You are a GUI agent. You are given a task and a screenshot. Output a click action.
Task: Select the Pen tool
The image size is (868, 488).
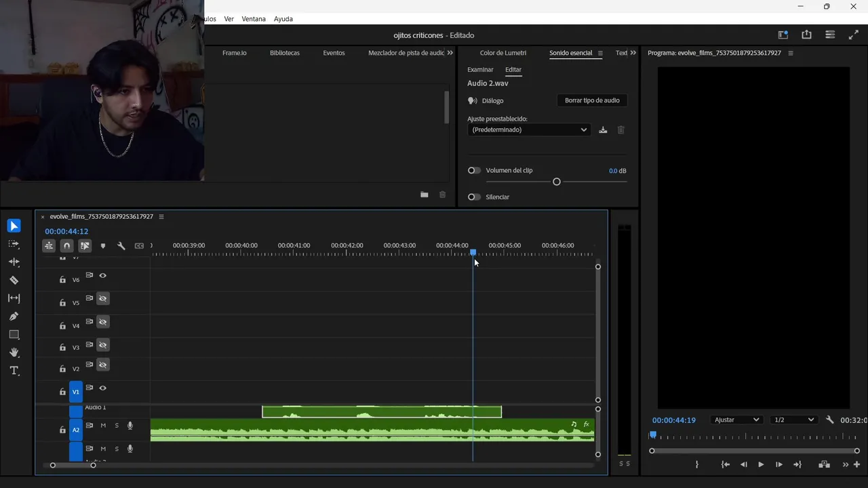point(14,317)
